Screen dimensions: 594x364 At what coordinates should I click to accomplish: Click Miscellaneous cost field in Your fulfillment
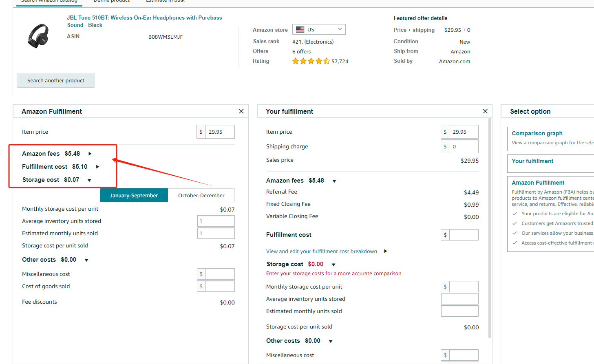pos(464,355)
